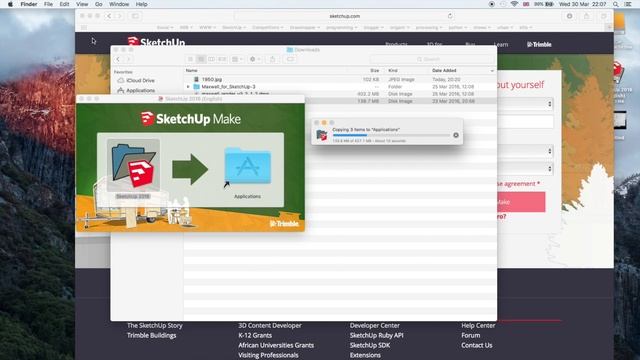Image resolution: width=640 pixels, height=360 pixels.
Task: Go back in Safari
Action: click(109, 16)
